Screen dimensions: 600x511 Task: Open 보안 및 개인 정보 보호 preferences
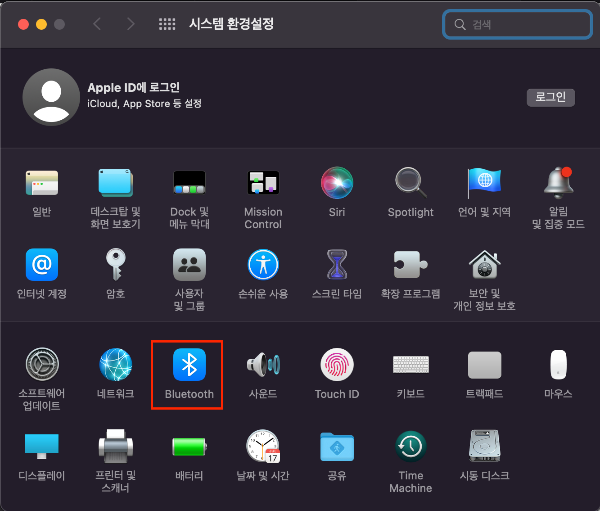[x=484, y=264]
